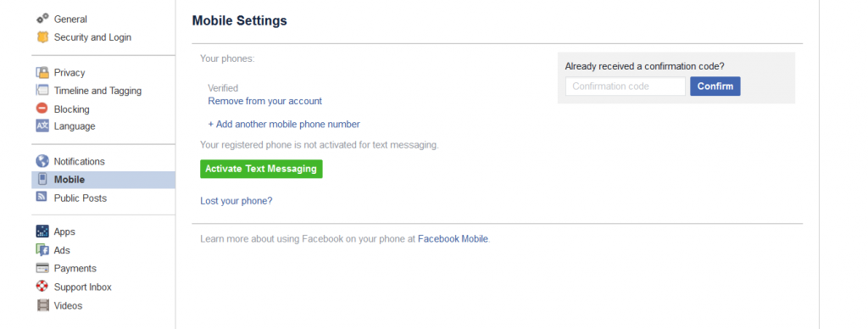Click the red Blocking icon

pyautogui.click(x=42, y=109)
